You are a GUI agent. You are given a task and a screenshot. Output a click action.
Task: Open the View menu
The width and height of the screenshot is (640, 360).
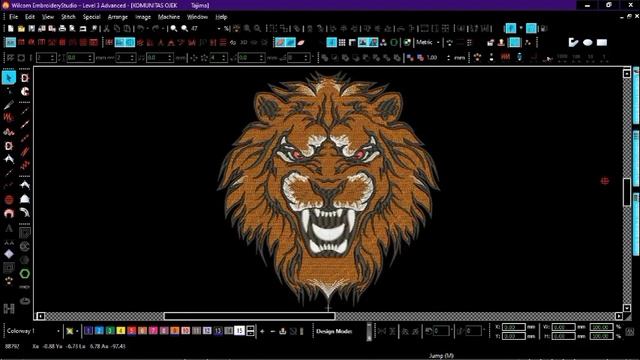[x=48, y=17]
